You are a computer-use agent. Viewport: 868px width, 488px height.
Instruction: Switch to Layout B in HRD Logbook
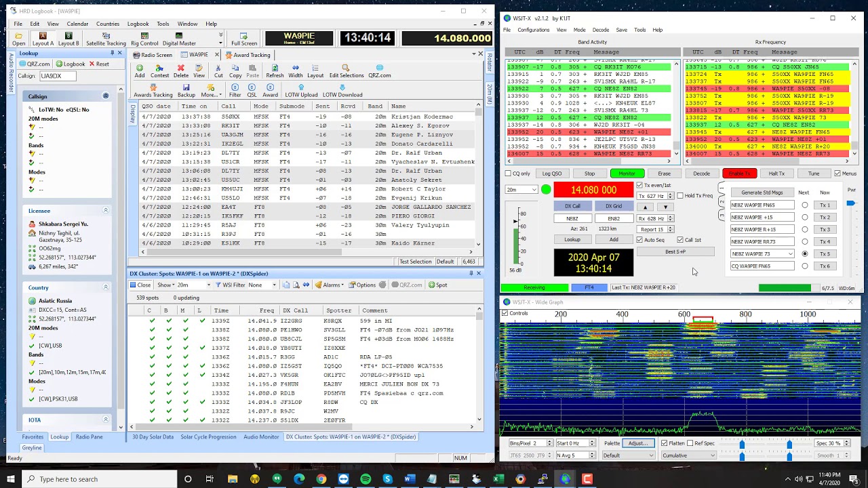(68, 39)
